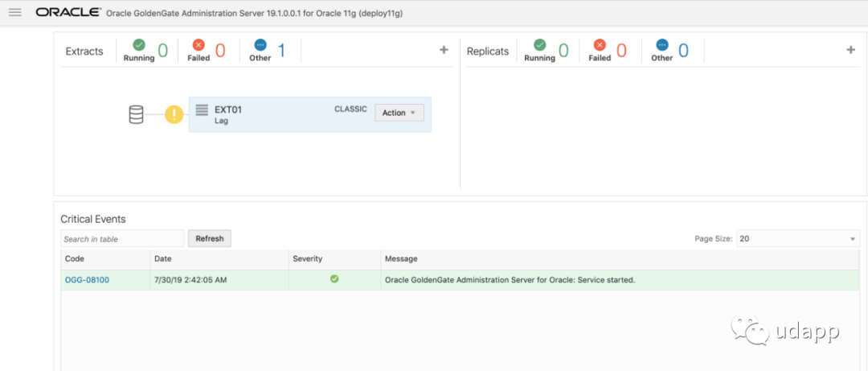Click the EXT01 process list icon

pyautogui.click(x=202, y=109)
